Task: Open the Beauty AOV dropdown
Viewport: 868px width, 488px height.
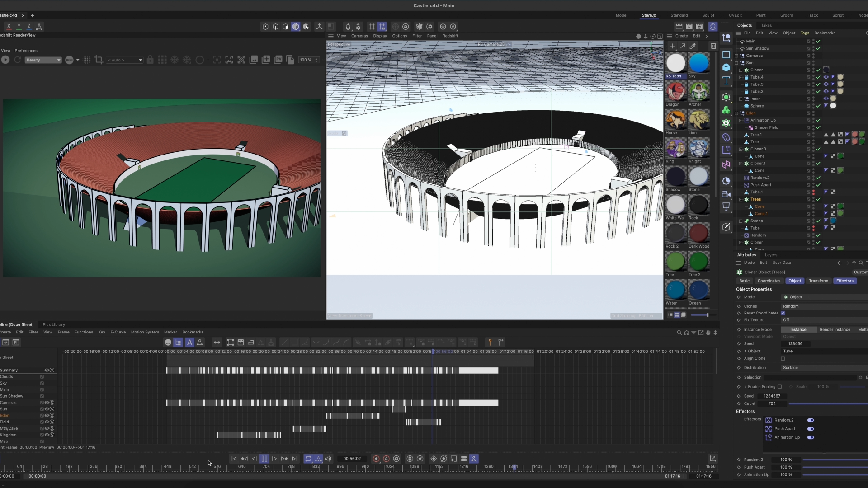Action: click(x=43, y=60)
